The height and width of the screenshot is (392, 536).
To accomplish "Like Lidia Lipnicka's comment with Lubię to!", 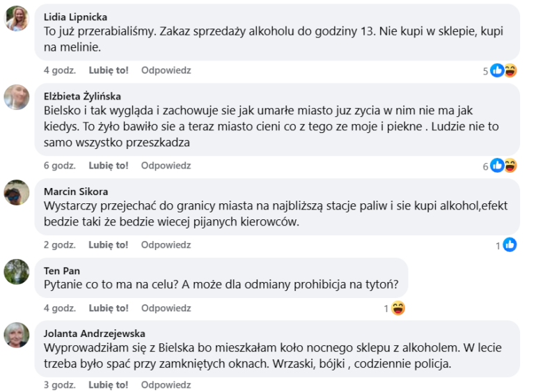I will pos(109,70).
